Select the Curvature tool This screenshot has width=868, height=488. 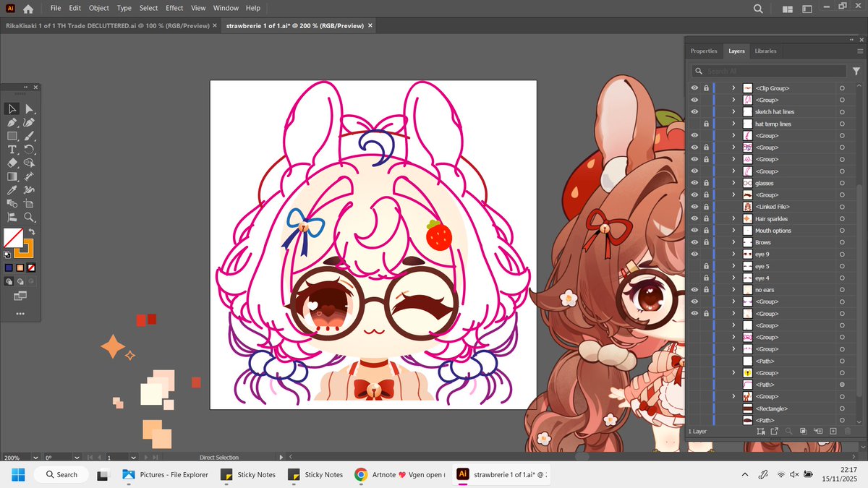click(x=30, y=123)
